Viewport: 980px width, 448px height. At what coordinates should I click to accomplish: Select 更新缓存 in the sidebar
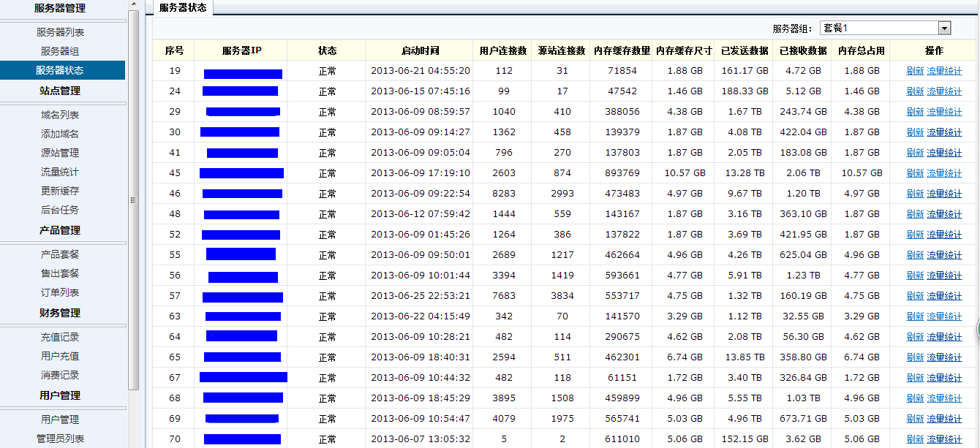(x=60, y=191)
